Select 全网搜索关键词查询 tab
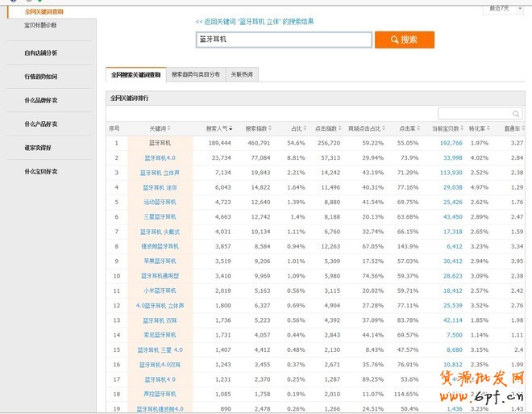Screen dimensions: 532x414 click(x=135, y=74)
